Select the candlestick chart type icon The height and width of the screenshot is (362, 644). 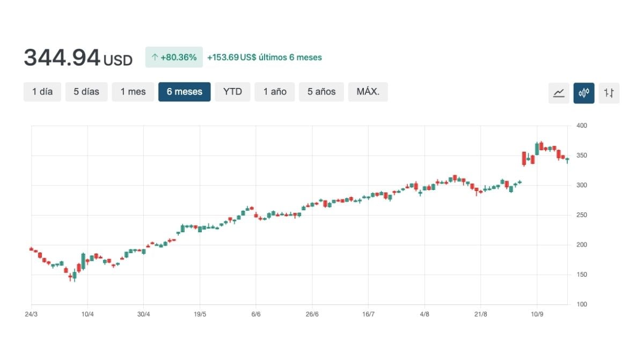click(x=584, y=93)
